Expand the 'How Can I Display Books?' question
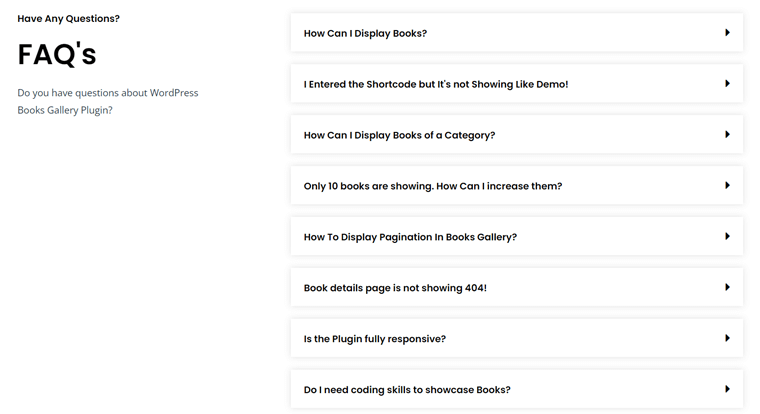The height and width of the screenshot is (414, 760). point(365,34)
